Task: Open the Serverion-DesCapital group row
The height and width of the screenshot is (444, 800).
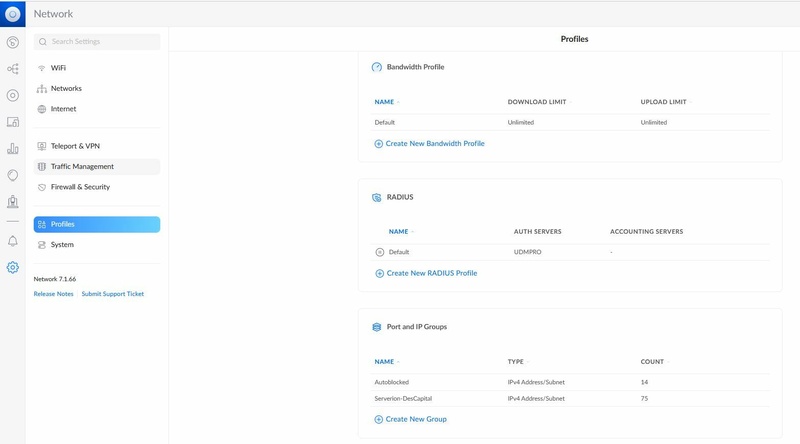Action: tap(570, 399)
